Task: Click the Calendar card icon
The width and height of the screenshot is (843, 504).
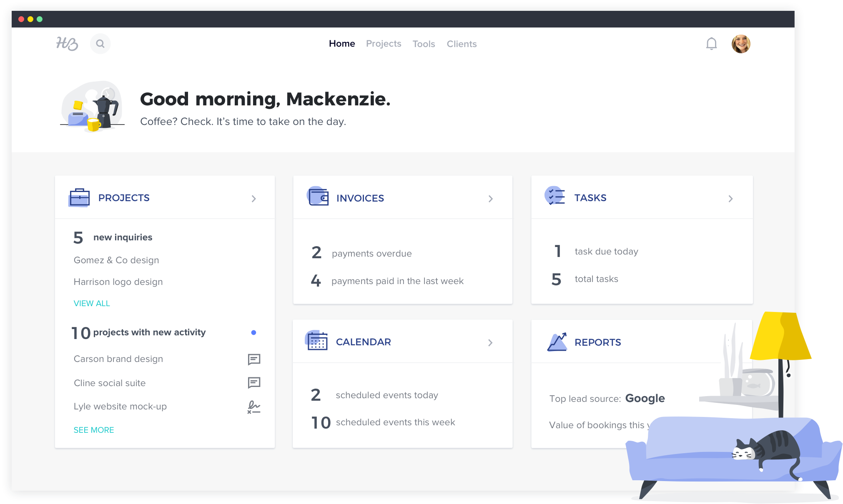Action: 317,341
